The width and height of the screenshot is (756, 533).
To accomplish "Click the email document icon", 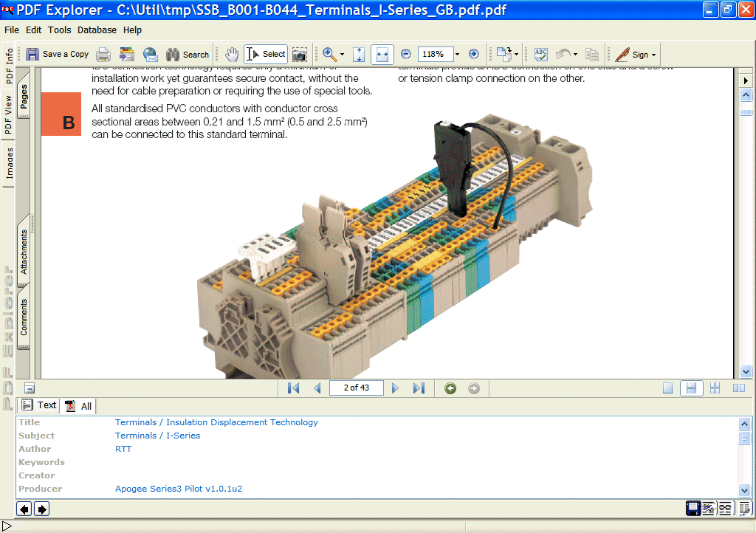I will [x=151, y=55].
